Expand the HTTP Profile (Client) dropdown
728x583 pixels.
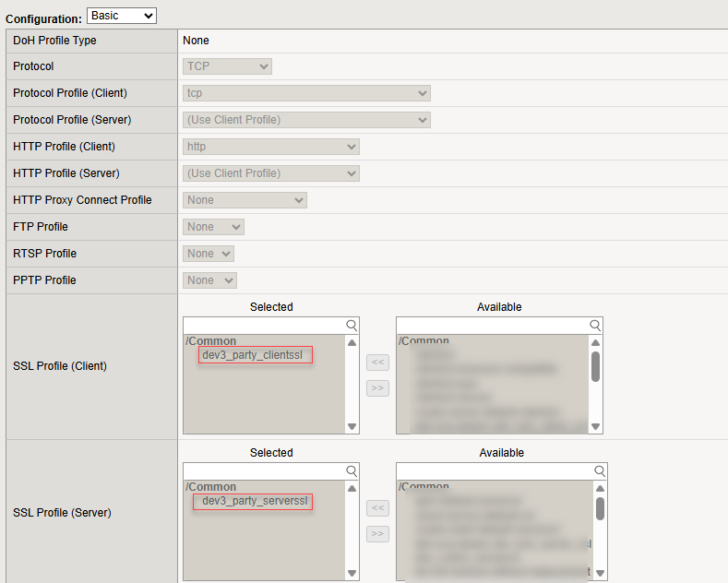point(271,147)
